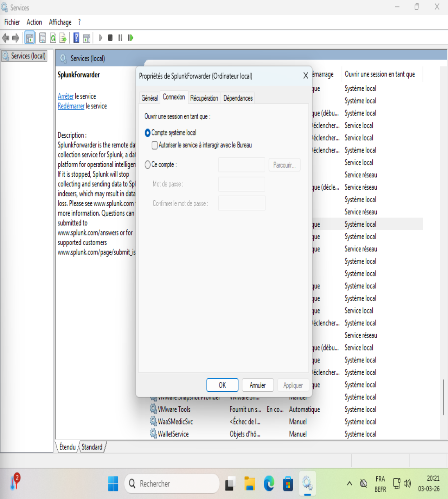Open the Windows Start button

113,484
